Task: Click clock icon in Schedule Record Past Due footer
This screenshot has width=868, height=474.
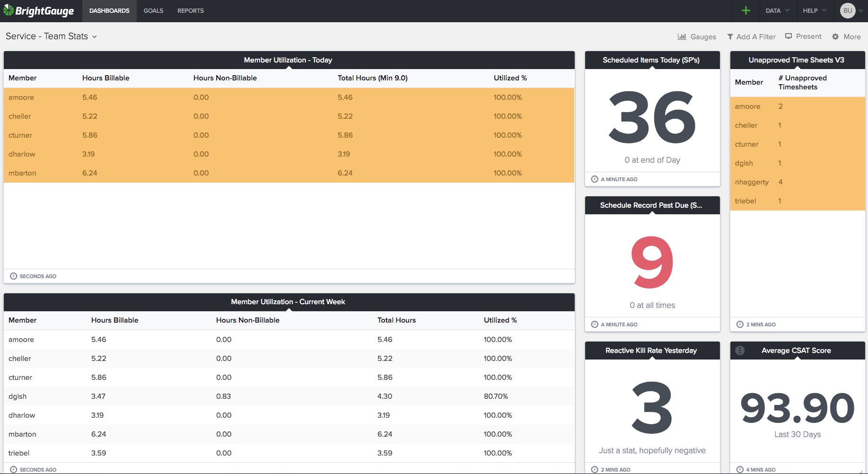Action: pos(595,325)
